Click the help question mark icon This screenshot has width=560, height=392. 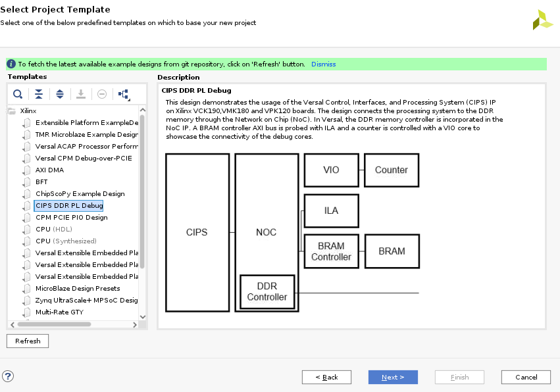pyautogui.click(x=7, y=376)
